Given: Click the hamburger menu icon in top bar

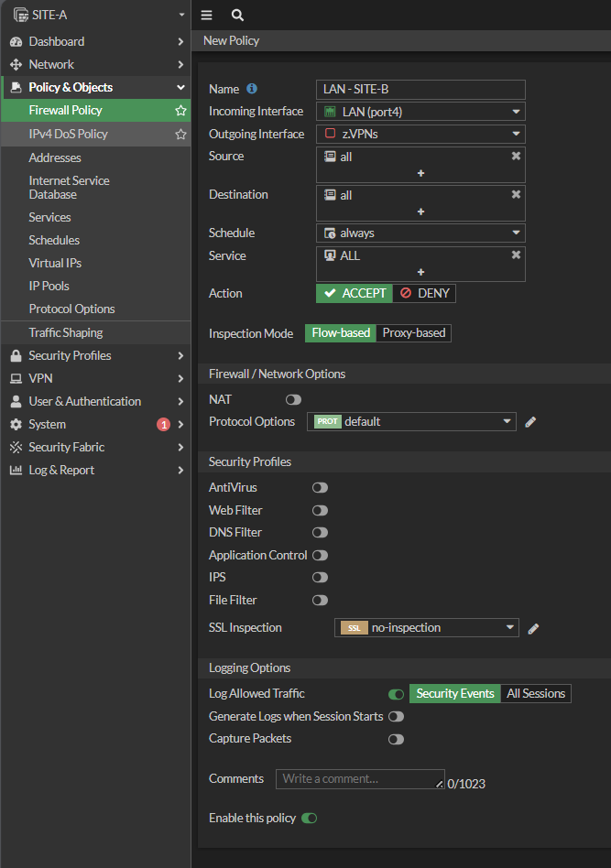Looking at the screenshot, I should coord(206,16).
